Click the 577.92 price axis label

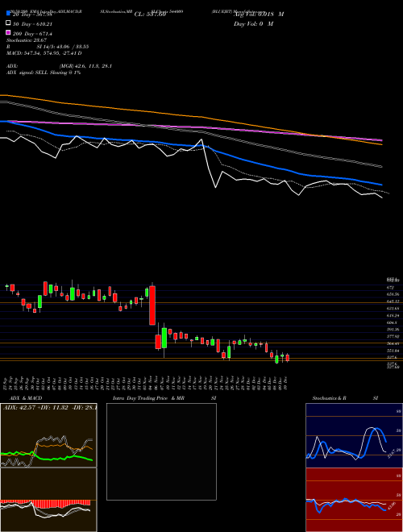pos(393,336)
